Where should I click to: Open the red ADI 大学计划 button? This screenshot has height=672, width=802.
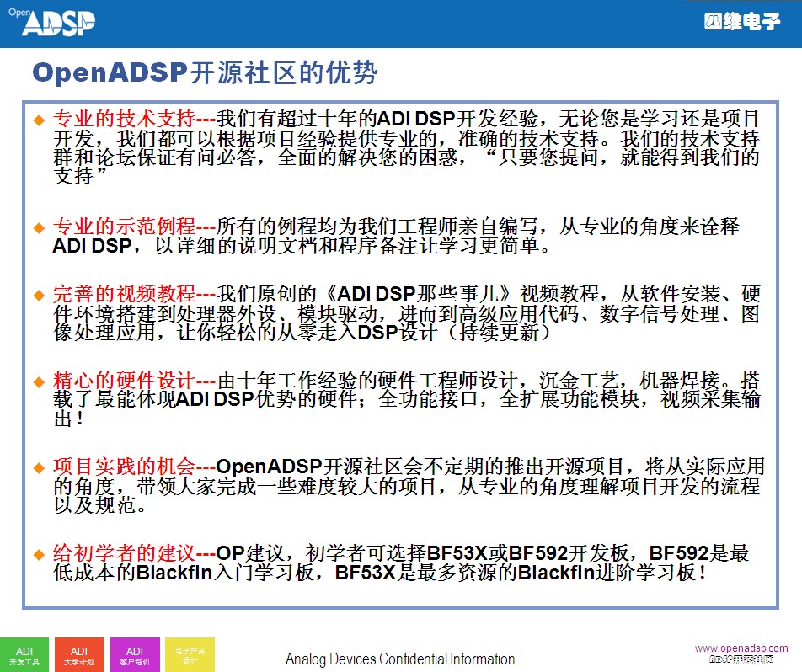(x=79, y=654)
